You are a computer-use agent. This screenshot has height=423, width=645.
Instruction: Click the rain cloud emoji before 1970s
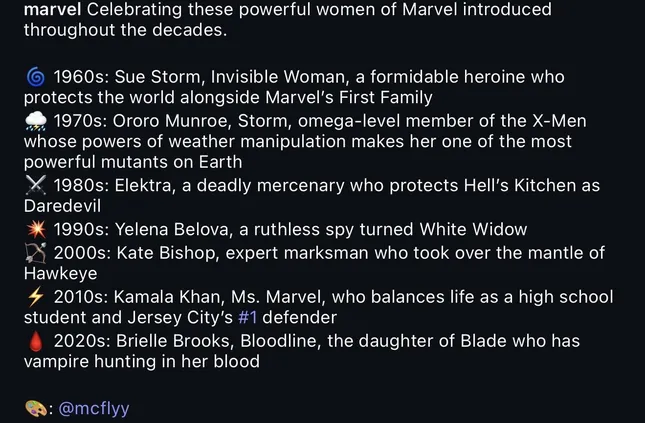(x=33, y=121)
